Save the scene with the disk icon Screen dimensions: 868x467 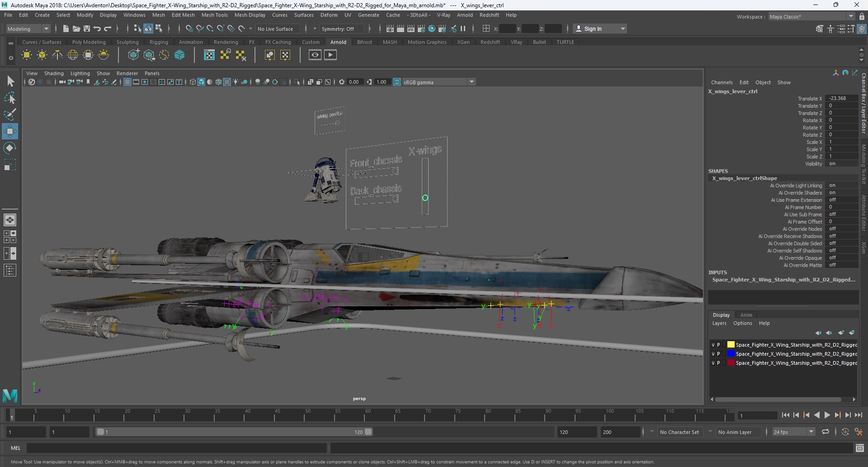pos(87,29)
